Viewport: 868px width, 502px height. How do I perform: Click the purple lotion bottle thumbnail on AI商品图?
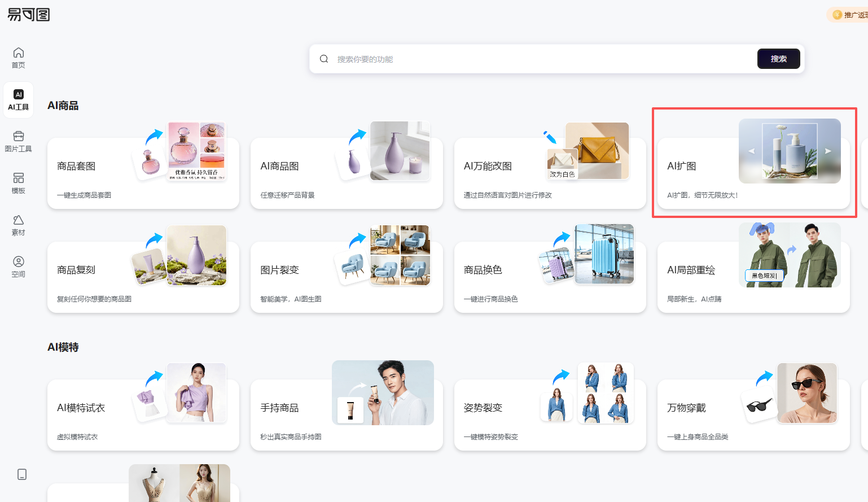(400, 151)
